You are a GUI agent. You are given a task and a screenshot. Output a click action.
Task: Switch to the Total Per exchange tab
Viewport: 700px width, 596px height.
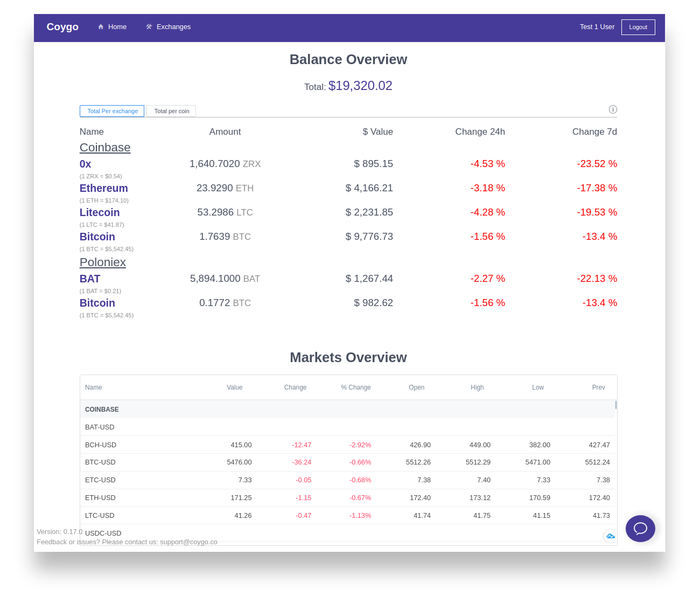point(112,111)
